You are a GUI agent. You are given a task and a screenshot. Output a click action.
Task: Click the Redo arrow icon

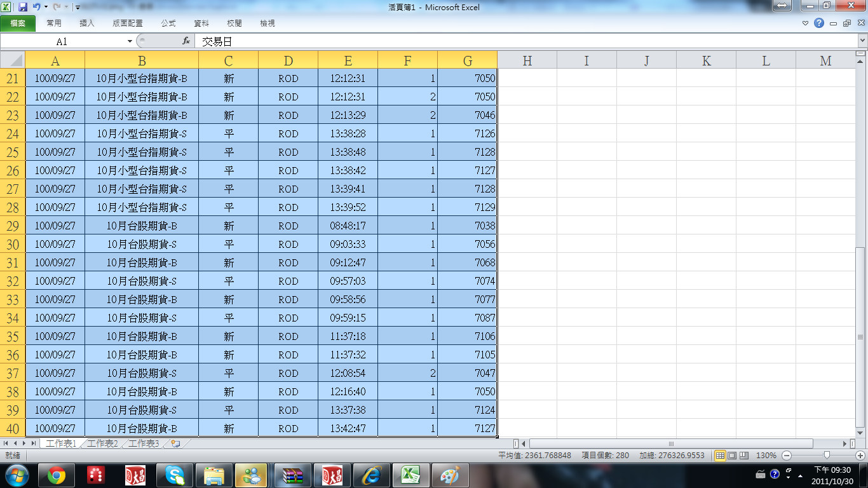pyautogui.click(x=57, y=7)
